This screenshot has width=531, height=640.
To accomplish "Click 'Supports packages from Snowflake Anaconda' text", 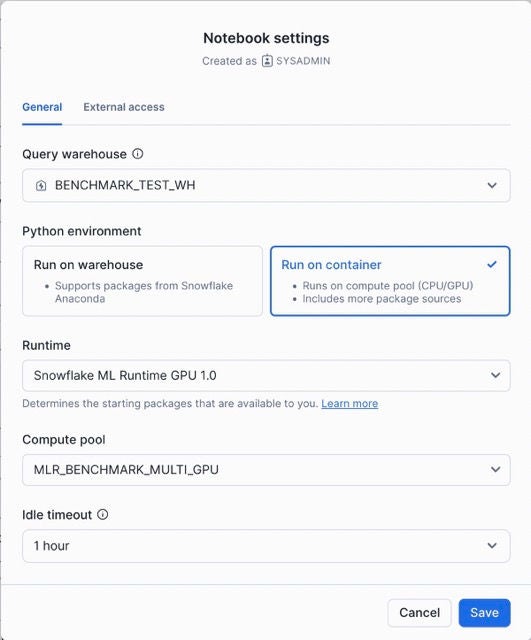I will click(144, 292).
